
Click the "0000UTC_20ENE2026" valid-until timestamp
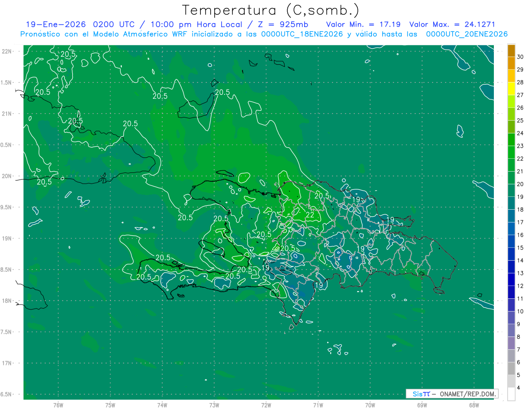click(x=466, y=34)
